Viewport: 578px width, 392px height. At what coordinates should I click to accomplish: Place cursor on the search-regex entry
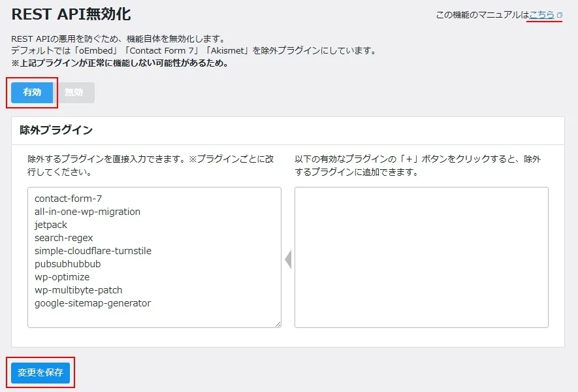[x=64, y=238]
